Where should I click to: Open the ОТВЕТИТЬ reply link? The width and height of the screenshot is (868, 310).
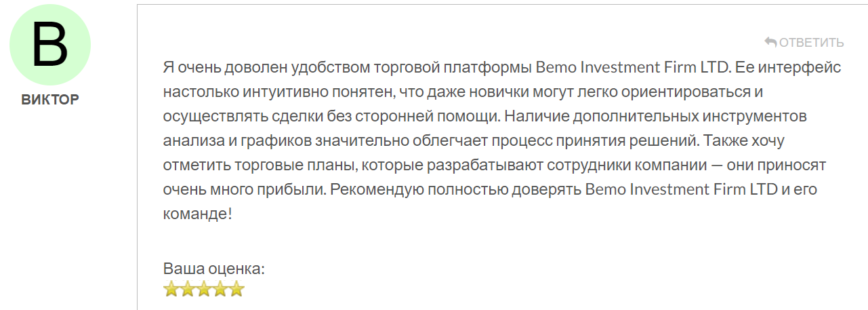click(804, 42)
